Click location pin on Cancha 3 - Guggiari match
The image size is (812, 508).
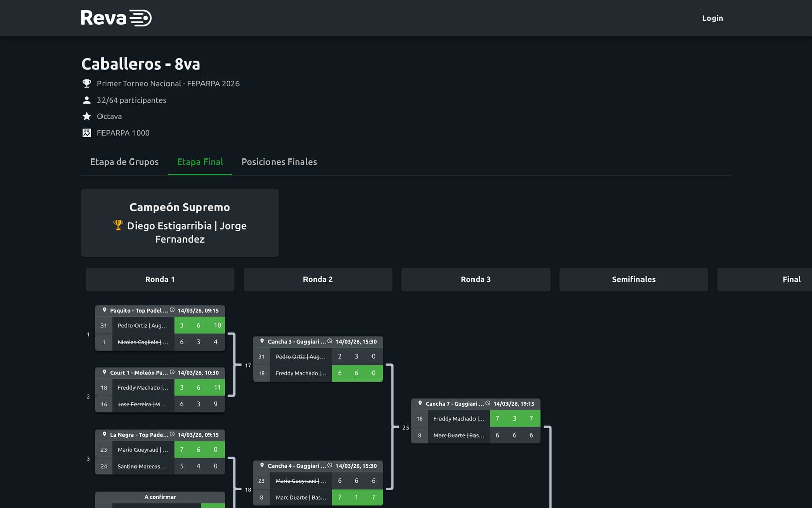point(262,341)
